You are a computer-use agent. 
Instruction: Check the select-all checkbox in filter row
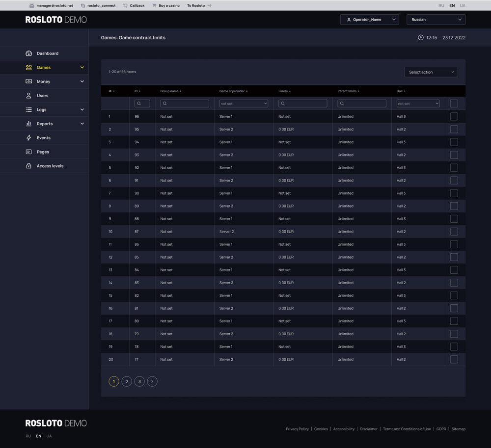click(x=454, y=104)
